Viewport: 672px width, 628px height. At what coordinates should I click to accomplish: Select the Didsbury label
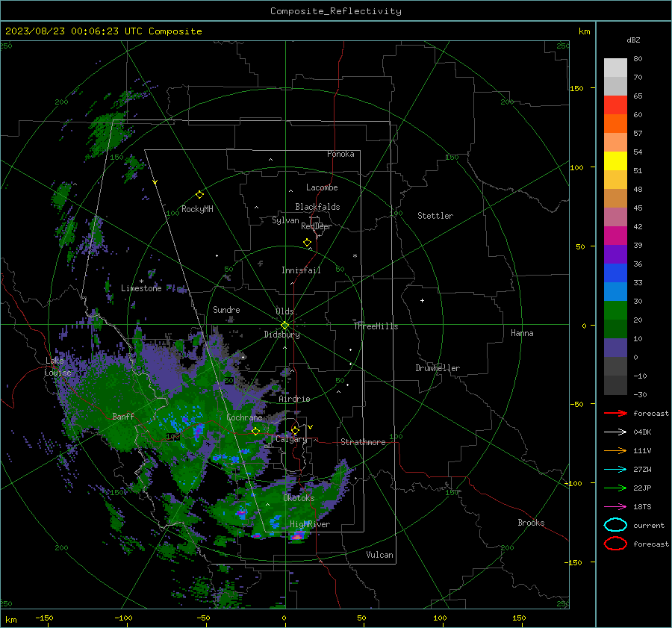click(x=282, y=335)
